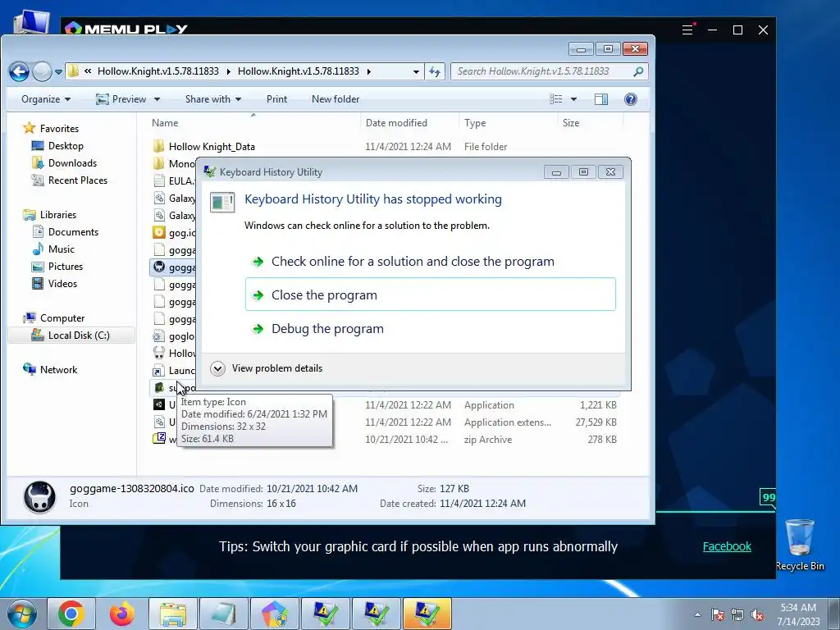Launch Google Chrome from taskbar
The height and width of the screenshot is (630, 840).
click(71, 614)
